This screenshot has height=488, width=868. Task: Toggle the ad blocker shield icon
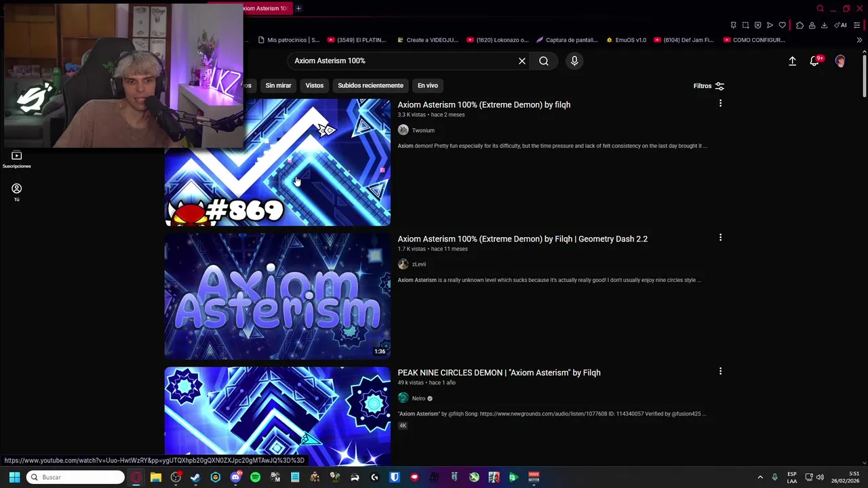757,25
